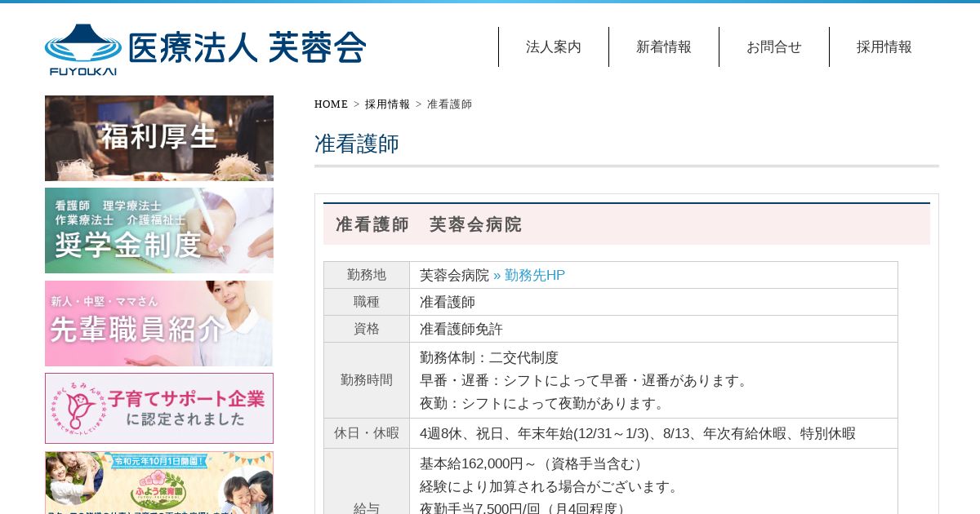
Task: Click the 准看護師 breadcrumb text
Action: click(x=449, y=104)
